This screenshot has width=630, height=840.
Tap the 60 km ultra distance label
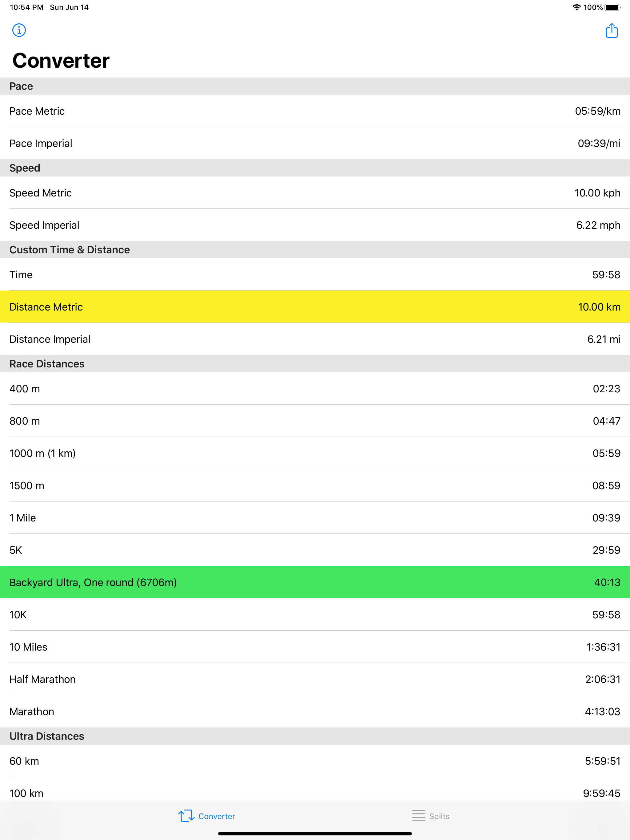(x=24, y=761)
